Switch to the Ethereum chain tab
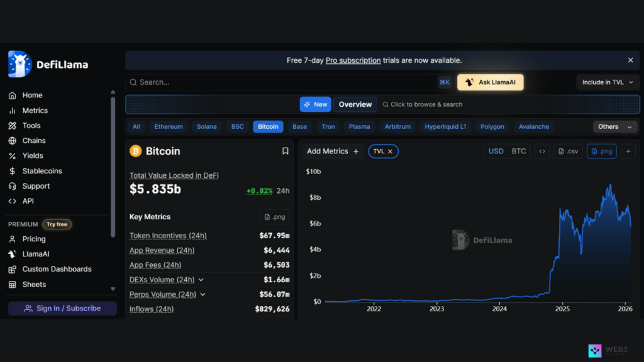The width and height of the screenshot is (644, 362). click(x=168, y=126)
